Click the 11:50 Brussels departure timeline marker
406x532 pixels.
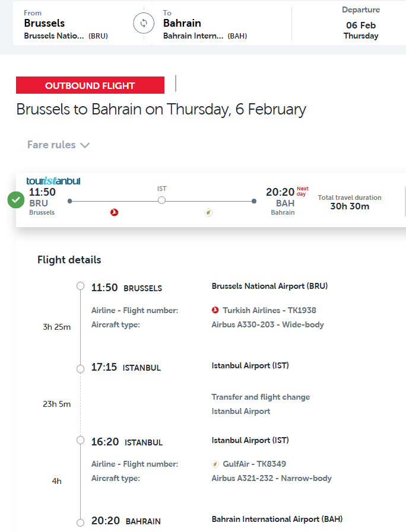pos(81,287)
